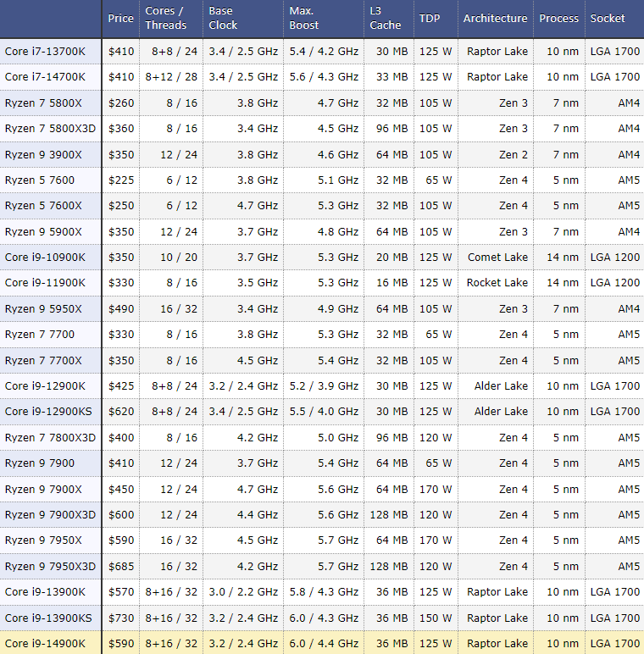This screenshot has height=654, width=644.
Task: Select the Ryzen 9 5900X row name
Action: click(43, 232)
